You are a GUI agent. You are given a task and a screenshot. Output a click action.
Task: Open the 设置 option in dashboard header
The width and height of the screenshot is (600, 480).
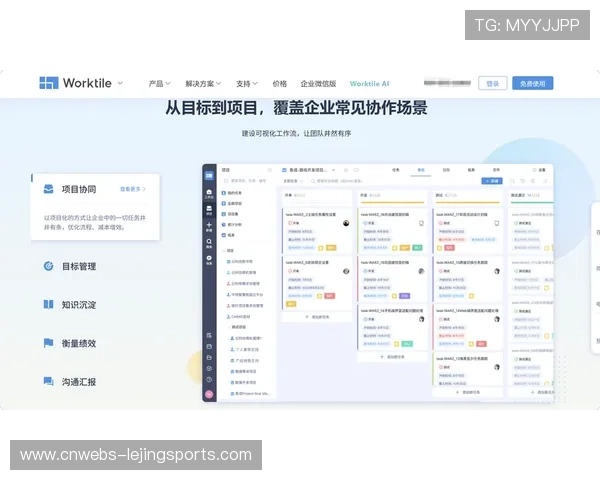pos(539,170)
